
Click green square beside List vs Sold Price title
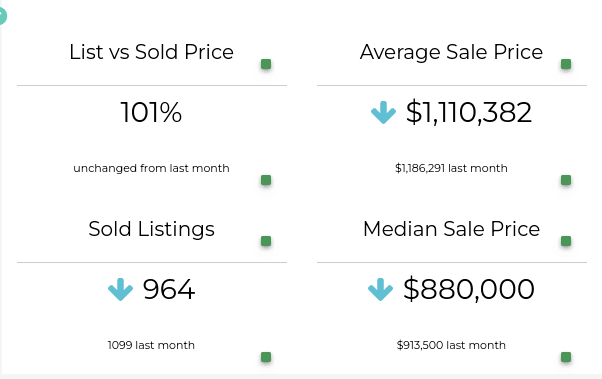click(266, 64)
